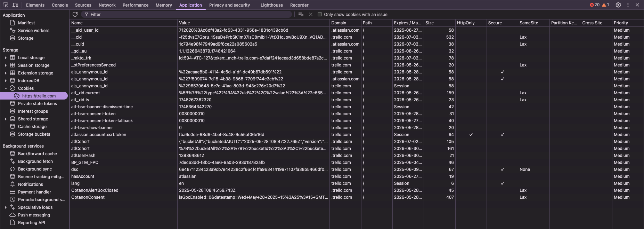This screenshot has height=229, width=644.
Task: Expand the Session storage tree node
Action: coord(6,65)
